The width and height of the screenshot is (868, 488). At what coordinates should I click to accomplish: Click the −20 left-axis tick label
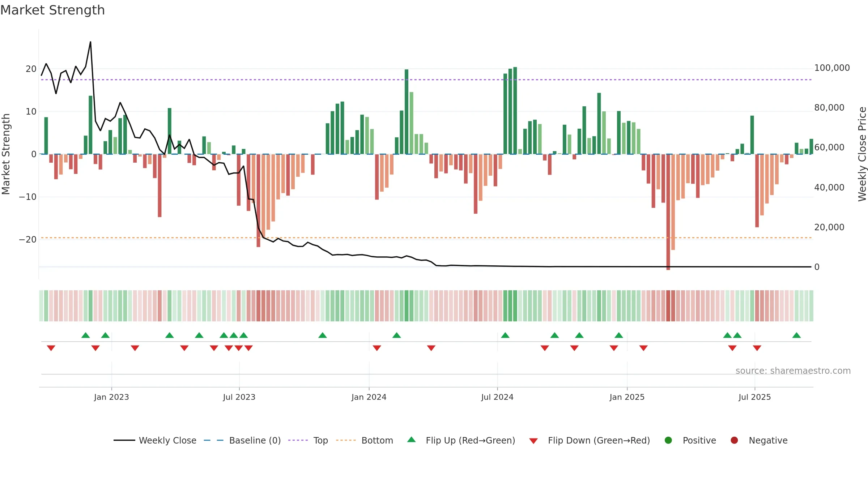pos(28,240)
